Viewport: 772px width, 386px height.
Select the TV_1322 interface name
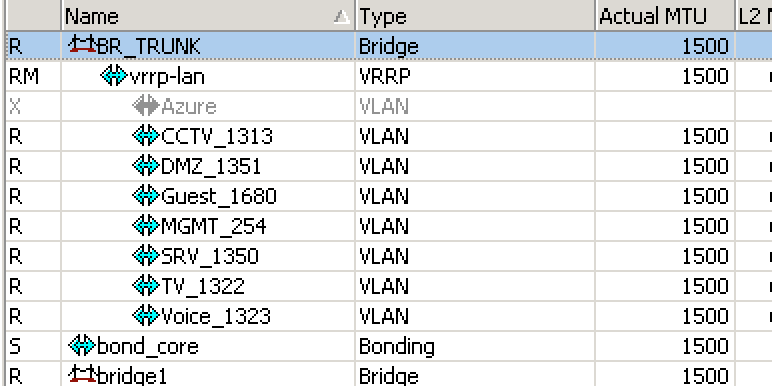pos(203,287)
